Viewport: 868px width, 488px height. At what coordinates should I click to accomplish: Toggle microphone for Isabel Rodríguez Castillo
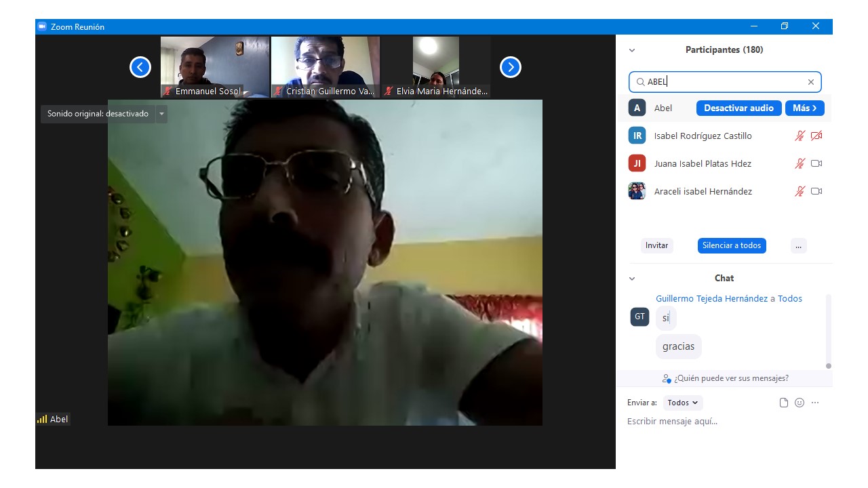pyautogui.click(x=800, y=136)
